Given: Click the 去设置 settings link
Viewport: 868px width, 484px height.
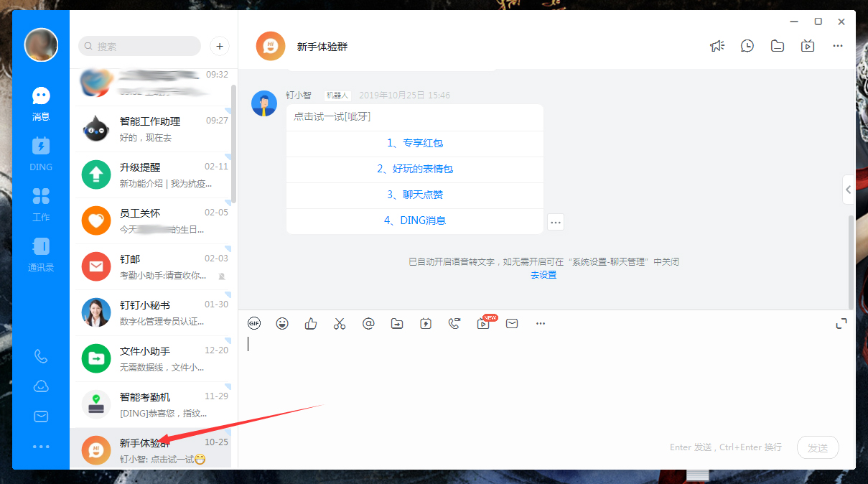Looking at the screenshot, I should click(x=543, y=274).
